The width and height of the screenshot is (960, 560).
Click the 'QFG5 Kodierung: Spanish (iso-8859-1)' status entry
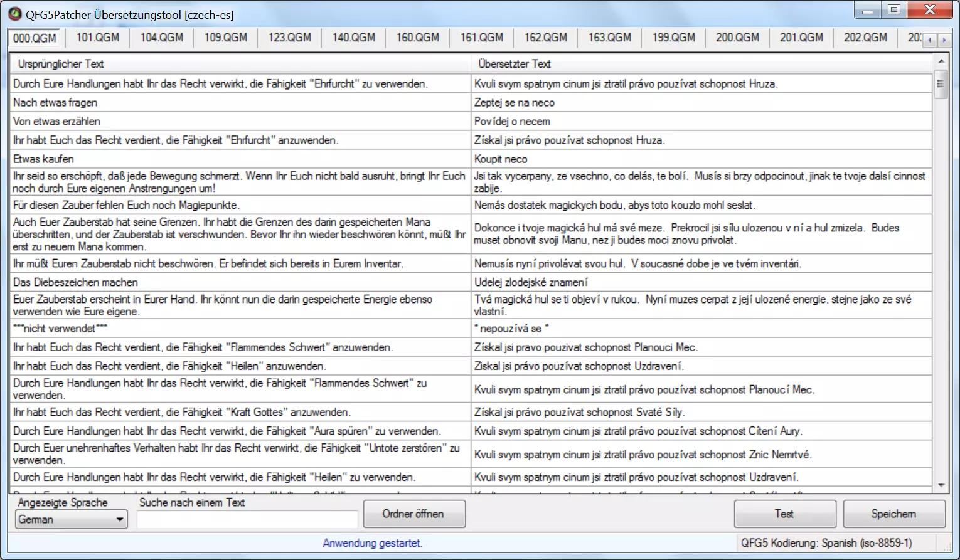[x=826, y=543]
